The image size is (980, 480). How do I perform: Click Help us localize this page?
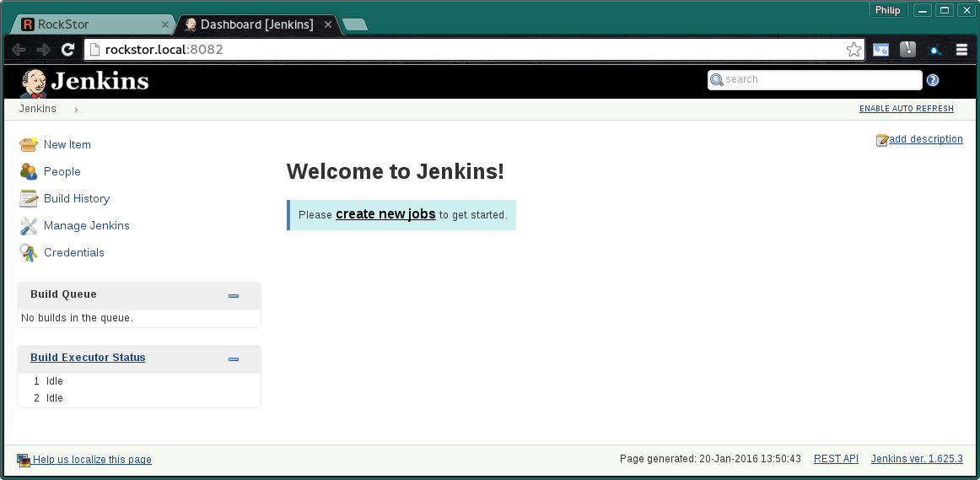click(x=92, y=460)
